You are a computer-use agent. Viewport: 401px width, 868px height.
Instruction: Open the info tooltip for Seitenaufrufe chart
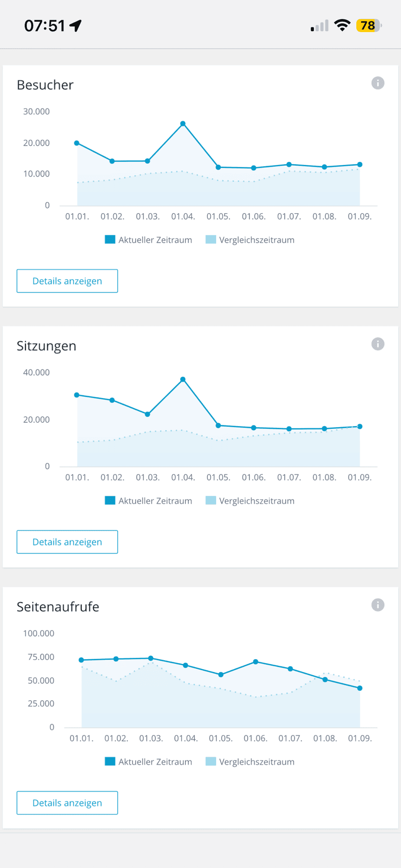pos(378,605)
